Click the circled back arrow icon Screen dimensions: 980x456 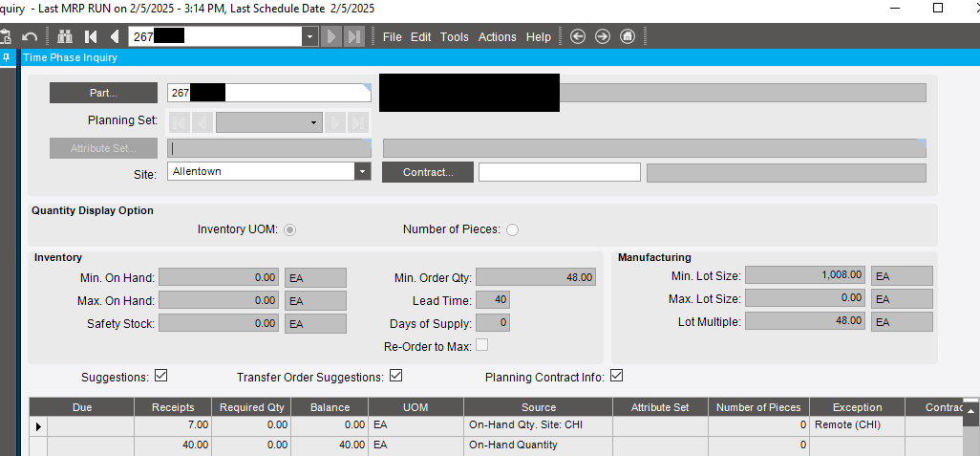click(x=578, y=36)
